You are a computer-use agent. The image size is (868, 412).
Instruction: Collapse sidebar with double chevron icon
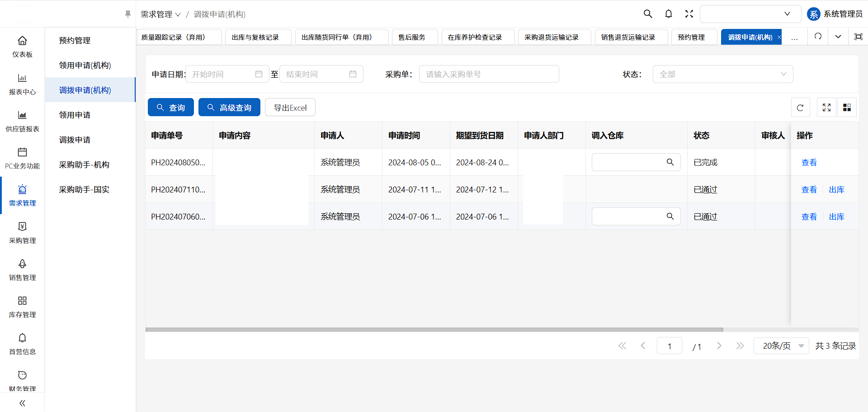(22, 403)
